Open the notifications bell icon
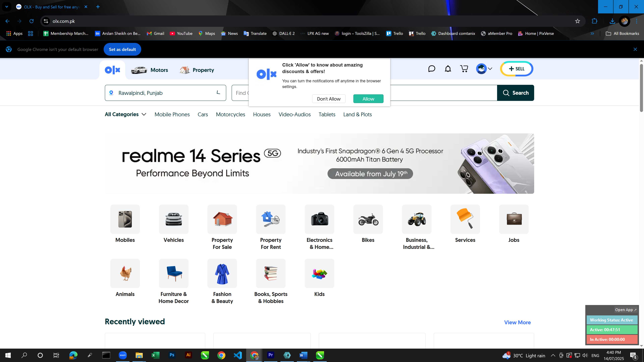 coord(448,69)
